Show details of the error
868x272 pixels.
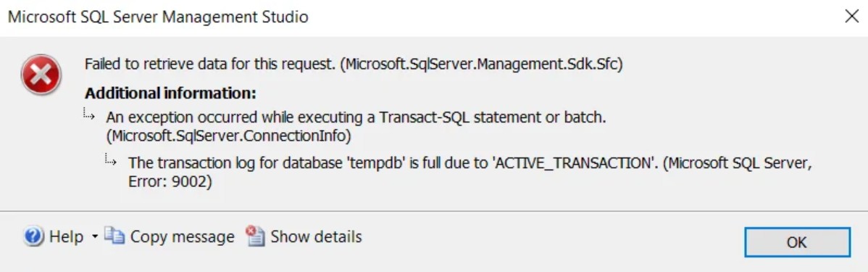click(316, 237)
